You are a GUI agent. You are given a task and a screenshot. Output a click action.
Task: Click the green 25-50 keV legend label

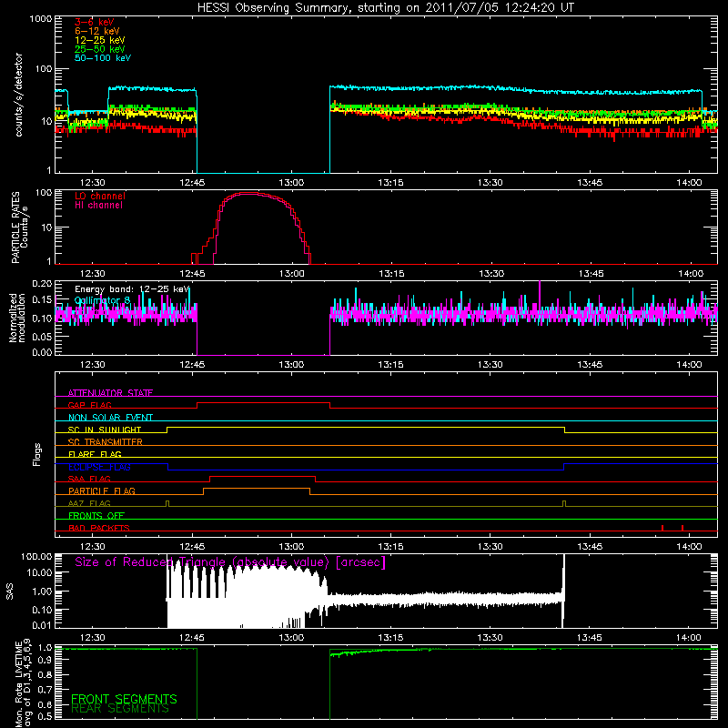point(99,49)
